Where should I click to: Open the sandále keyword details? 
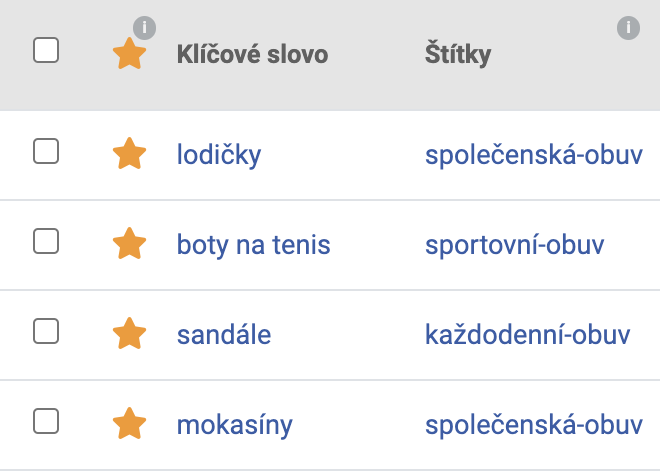point(224,335)
